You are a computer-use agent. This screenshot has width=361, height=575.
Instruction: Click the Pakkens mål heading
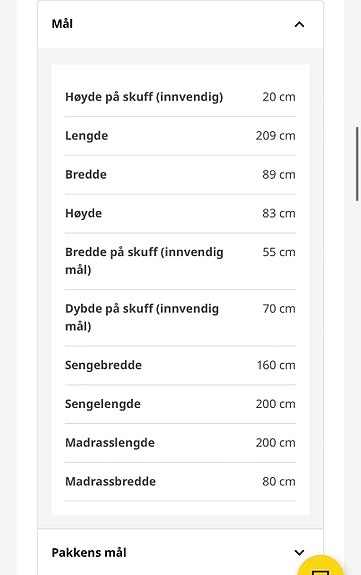coord(89,552)
